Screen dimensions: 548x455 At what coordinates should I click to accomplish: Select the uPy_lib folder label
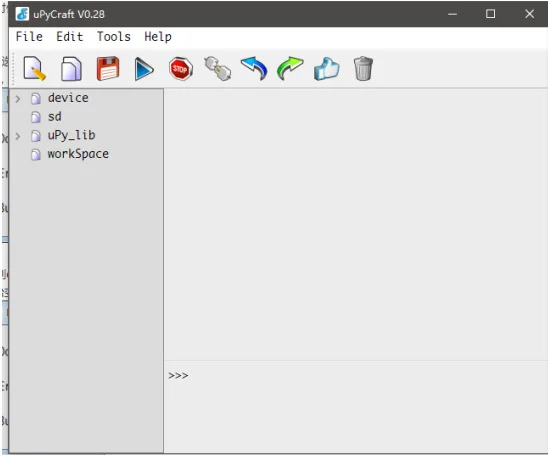72,135
